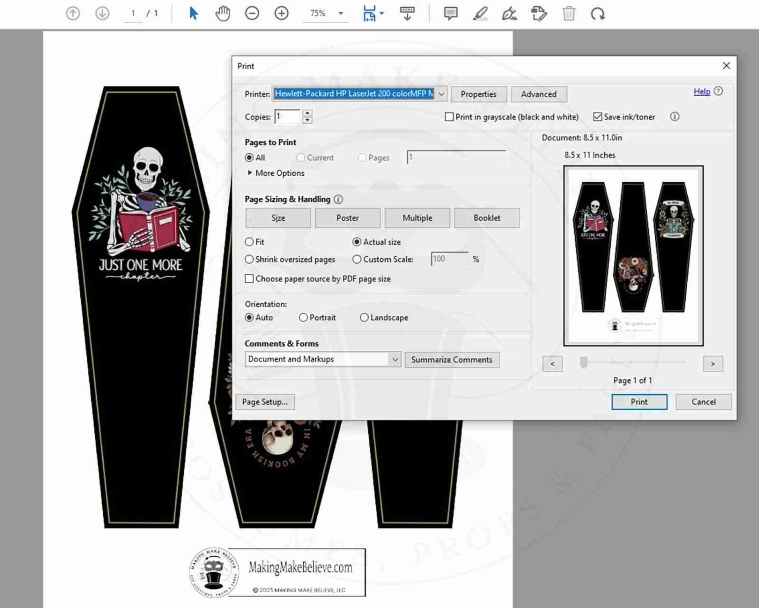Click the stamp tool icon
760x608 pixels.
pos(539,13)
